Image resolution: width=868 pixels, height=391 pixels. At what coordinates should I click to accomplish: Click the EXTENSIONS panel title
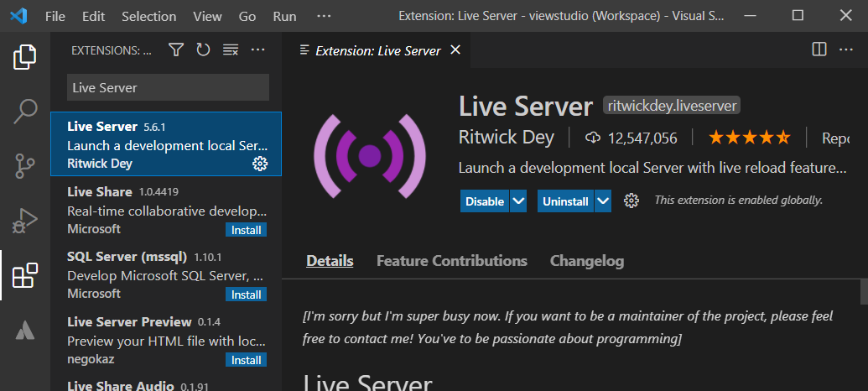pos(112,50)
